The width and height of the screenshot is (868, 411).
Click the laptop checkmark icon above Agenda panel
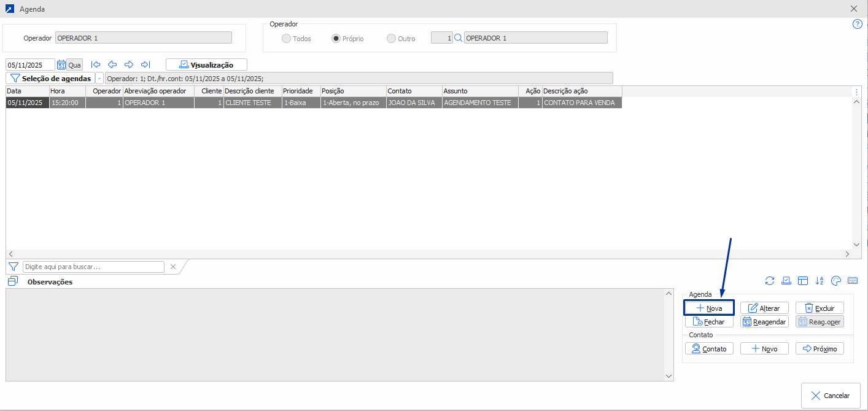pos(786,281)
